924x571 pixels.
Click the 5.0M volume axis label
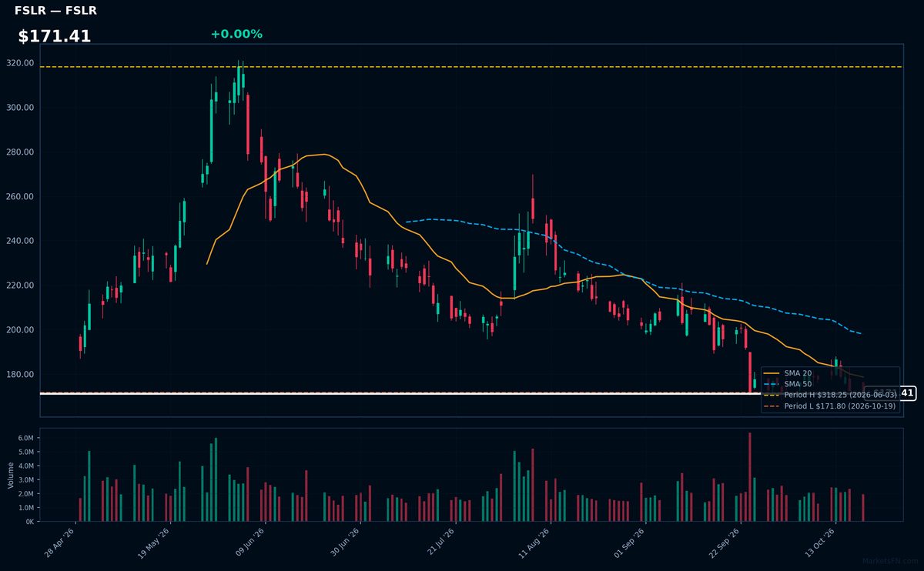[26, 452]
